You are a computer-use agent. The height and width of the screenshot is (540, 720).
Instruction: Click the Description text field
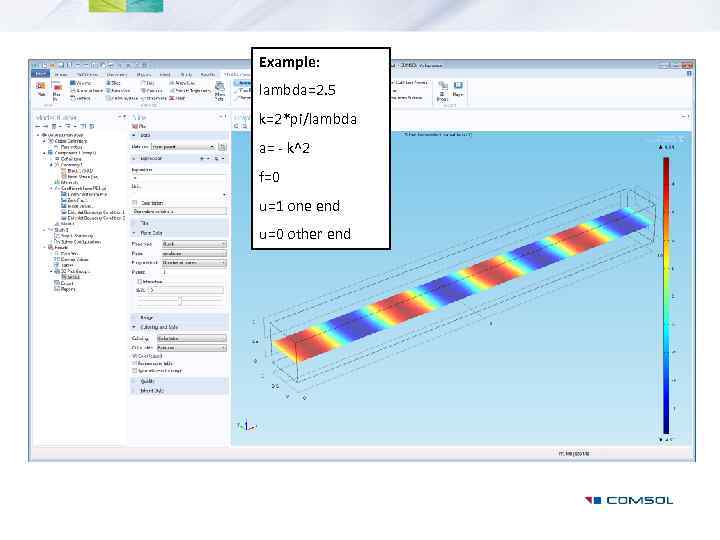179,211
